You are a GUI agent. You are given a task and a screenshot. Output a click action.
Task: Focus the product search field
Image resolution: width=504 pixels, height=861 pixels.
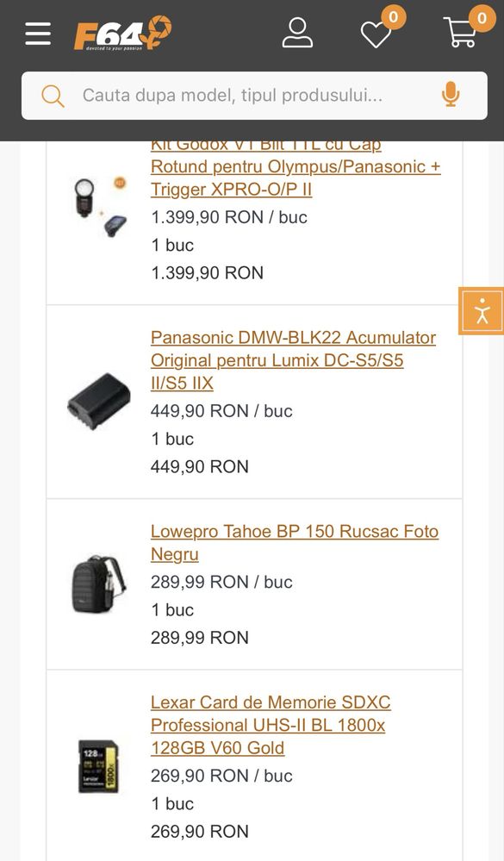tap(254, 96)
